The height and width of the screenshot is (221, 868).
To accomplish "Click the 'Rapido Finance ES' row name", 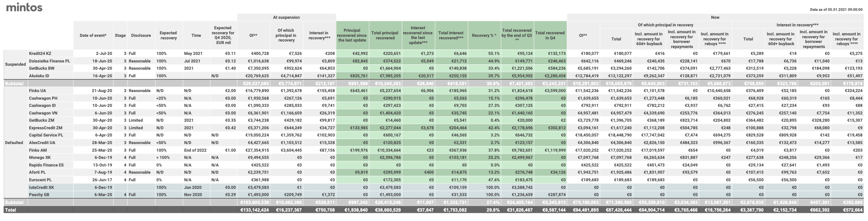I will pos(46,165).
